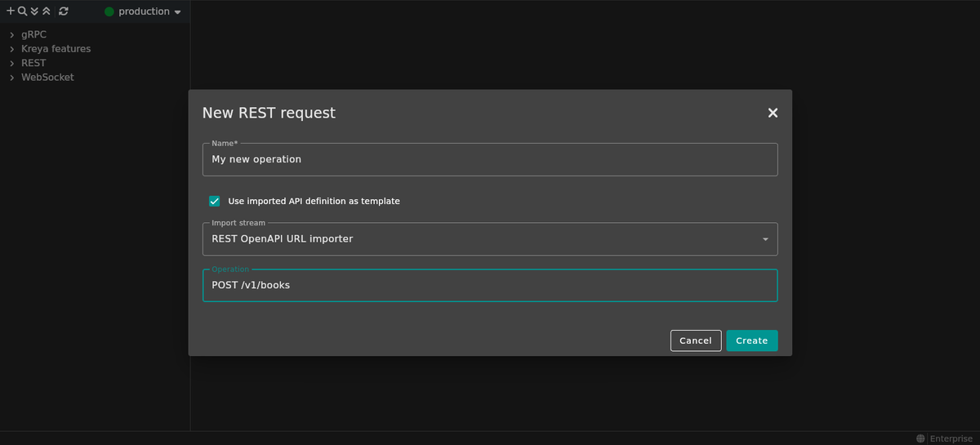
Task: Click the expand-all double chevron down icon
Action: [x=34, y=11]
